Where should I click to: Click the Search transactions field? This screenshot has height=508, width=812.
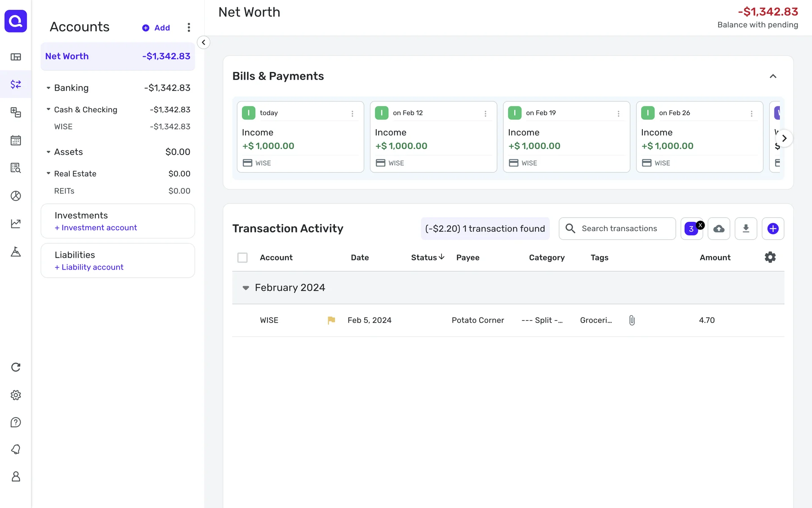(620, 229)
